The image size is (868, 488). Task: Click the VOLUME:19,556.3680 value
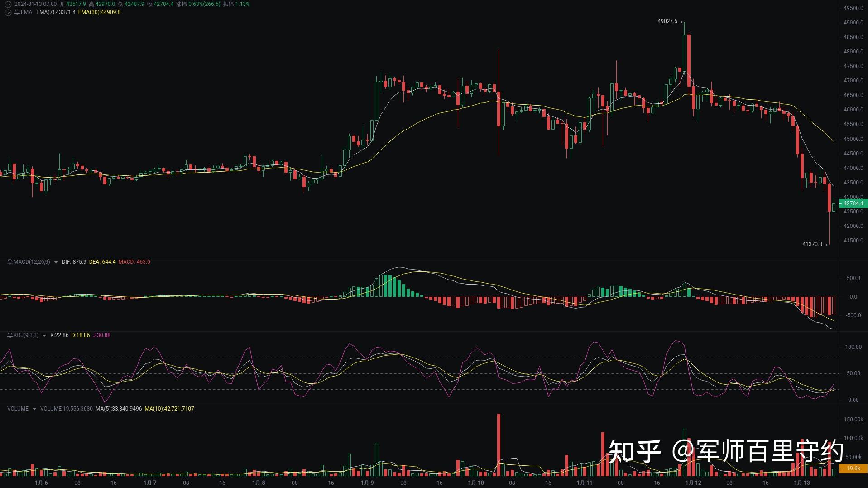(x=67, y=409)
